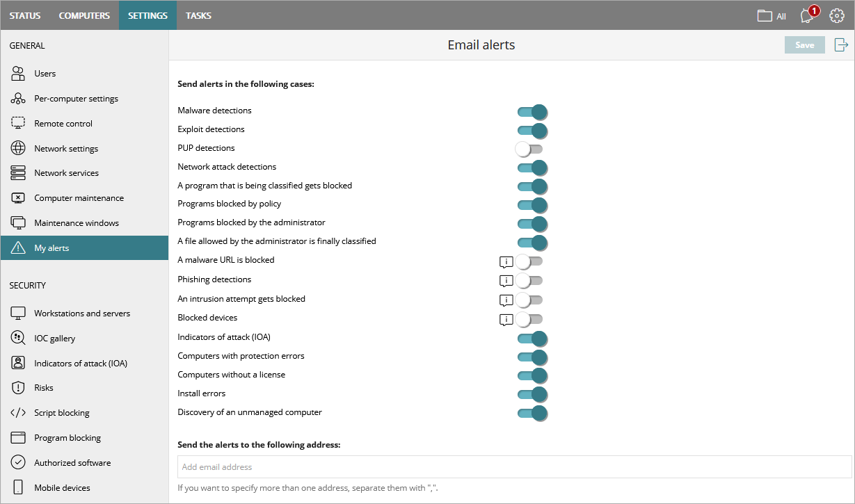
Task: Open Network services settings
Action: [66, 172]
